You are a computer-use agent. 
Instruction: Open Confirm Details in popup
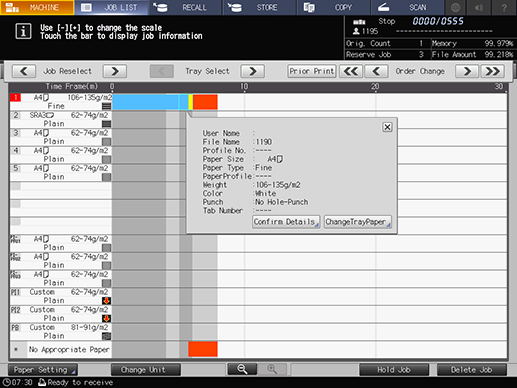coord(286,222)
